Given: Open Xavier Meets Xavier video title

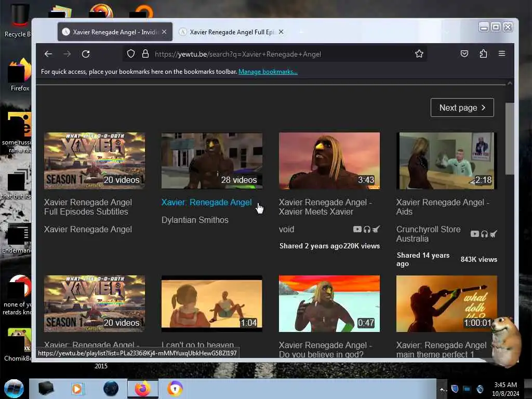Looking at the screenshot, I should (x=325, y=207).
